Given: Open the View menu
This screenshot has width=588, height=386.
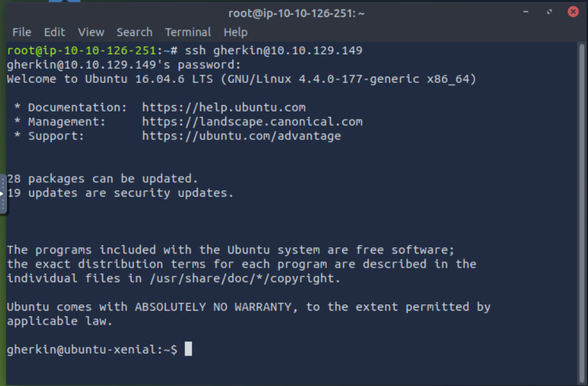Looking at the screenshot, I should pos(91,32).
